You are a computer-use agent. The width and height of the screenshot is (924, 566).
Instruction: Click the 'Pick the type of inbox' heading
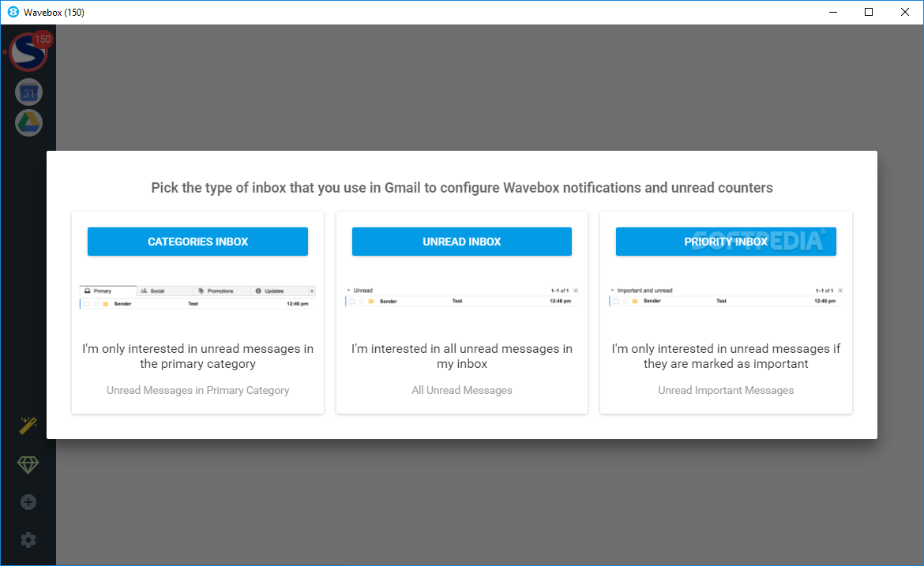point(462,188)
